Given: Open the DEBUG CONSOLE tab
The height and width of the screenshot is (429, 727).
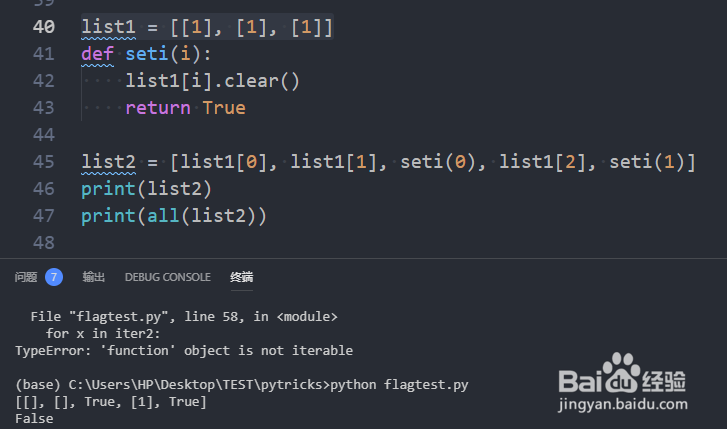Looking at the screenshot, I should (x=167, y=277).
